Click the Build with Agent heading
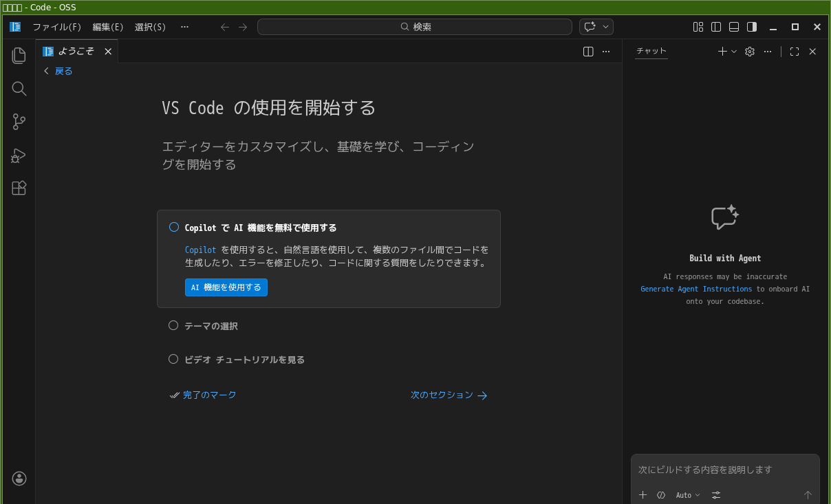831x504 pixels. pyautogui.click(x=725, y=259)
